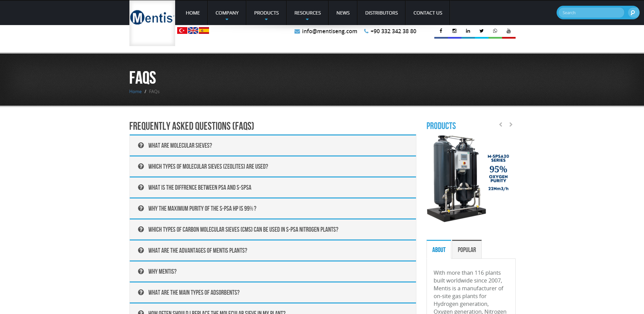This screenshot has height=314, width=644.
Task: Click the phone handset icon
Action: (366, 31)
